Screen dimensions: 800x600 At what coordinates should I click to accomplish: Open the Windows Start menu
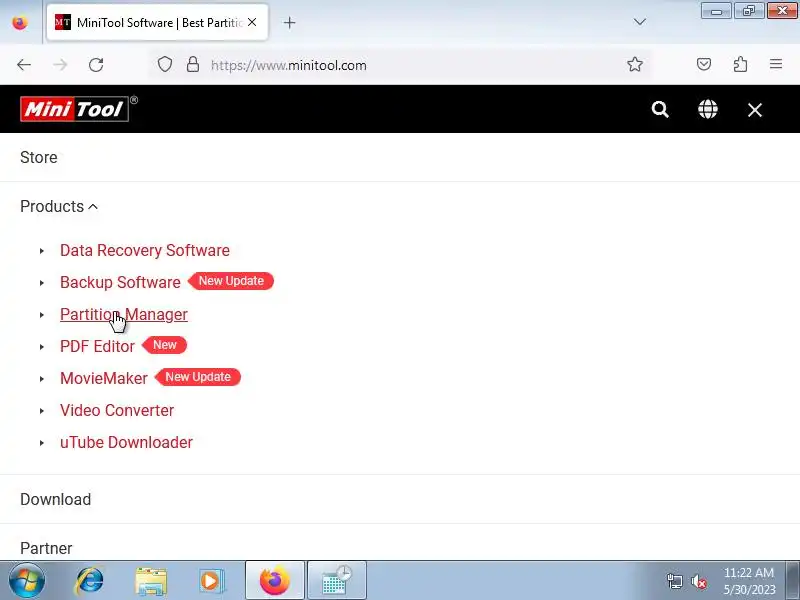pos(27,581)
